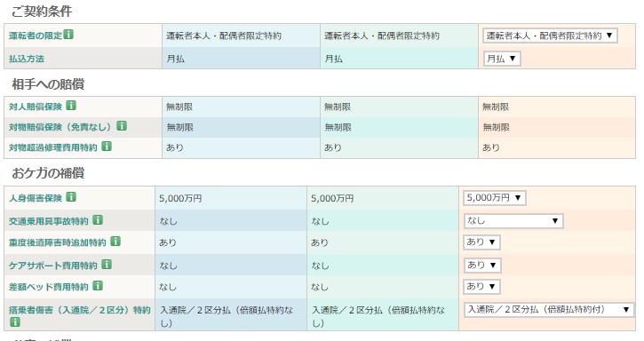Click 無制限 for 対人賠償保険 in third column
Viewport: 644px width, 341px height.
click(496, 107)
